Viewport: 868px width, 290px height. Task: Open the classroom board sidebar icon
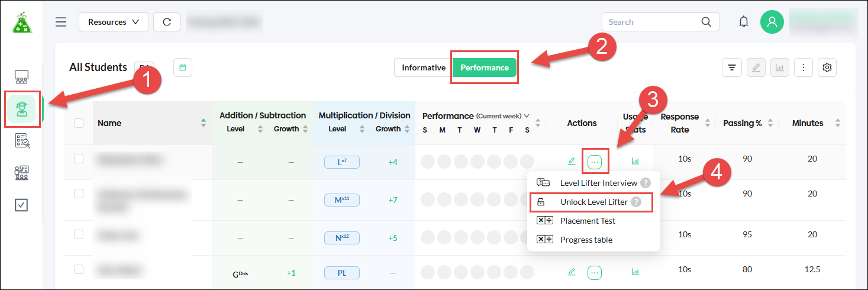point(22,77)
